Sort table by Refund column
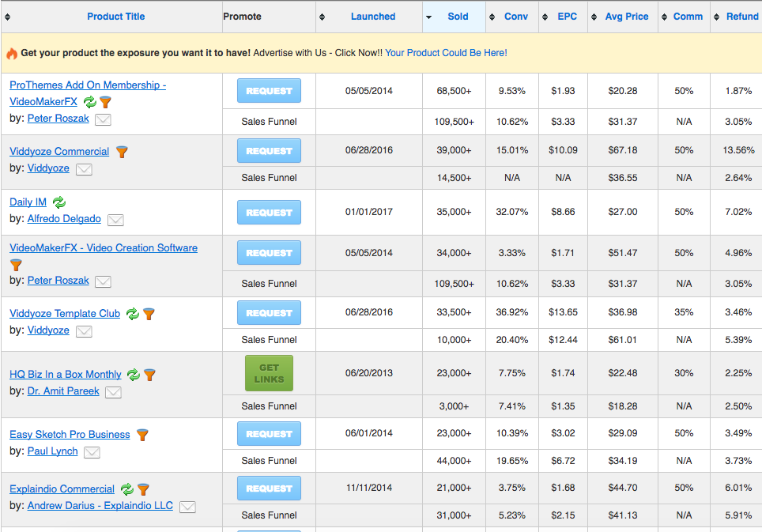Screen dimensions: 762x532 tap(742, 17)
